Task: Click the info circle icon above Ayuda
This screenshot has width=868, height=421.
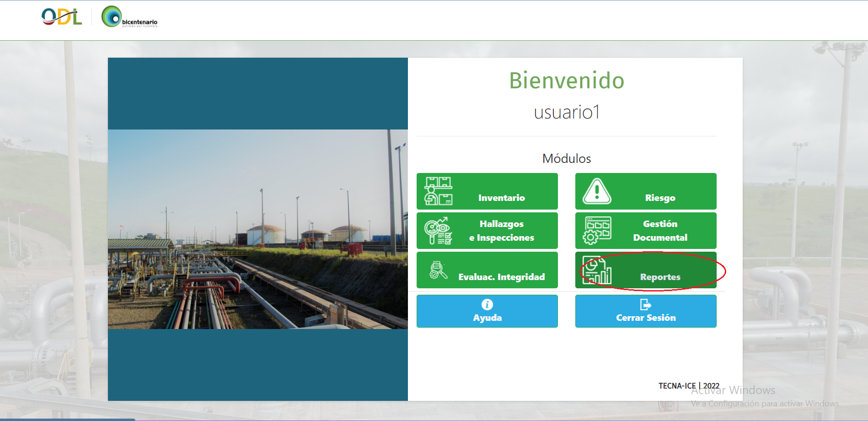Action: [x=487, y=305]
